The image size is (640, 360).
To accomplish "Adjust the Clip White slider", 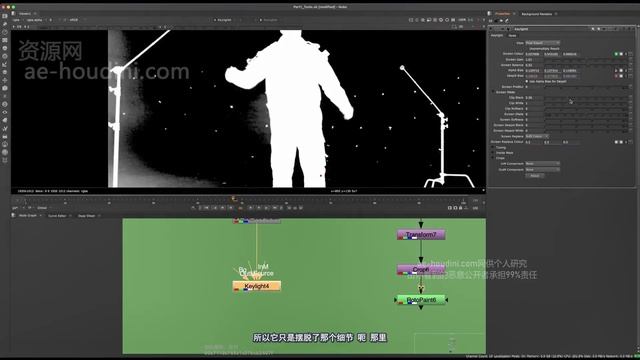I will 585,103.
